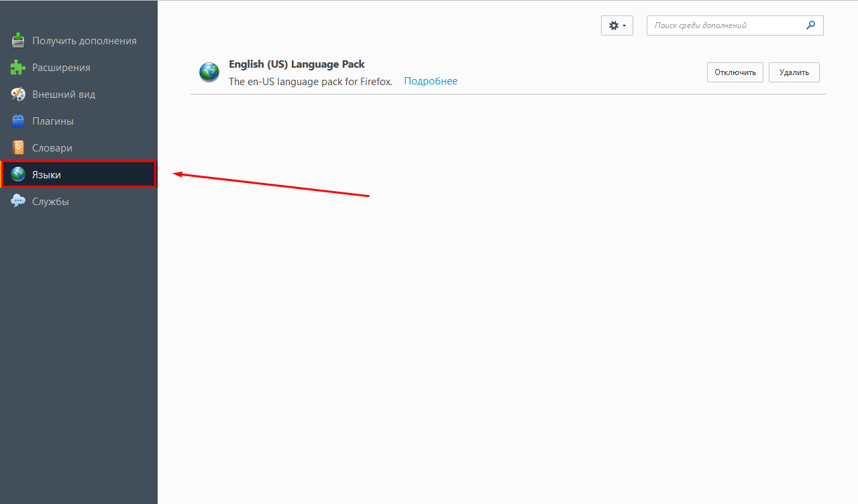Open the gear tools dropdown menu
This screenshot has width=858, height=504.
click(617, 25)
